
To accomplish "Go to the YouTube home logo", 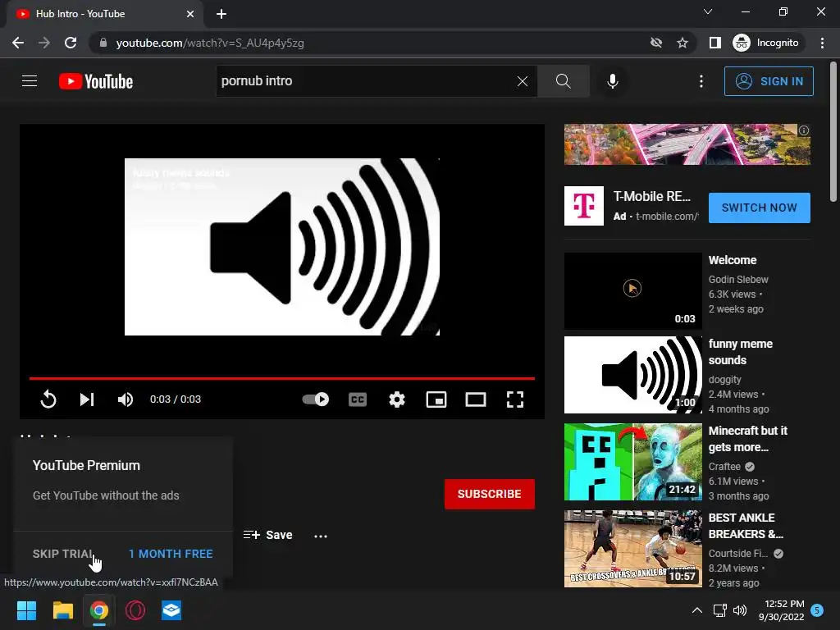I will pyautogui.click(x=96, y=81).
